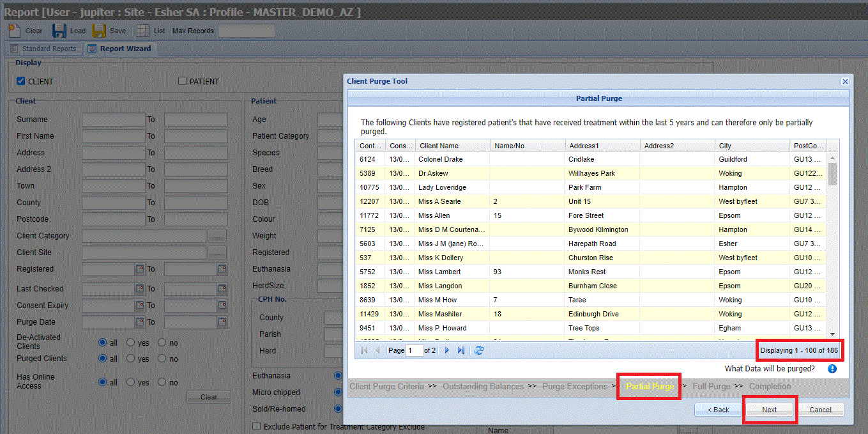Cancel the Client Purge Tool wizard
Image resolution: width=868 pixels, height=434 pixels.
point(821,410)
